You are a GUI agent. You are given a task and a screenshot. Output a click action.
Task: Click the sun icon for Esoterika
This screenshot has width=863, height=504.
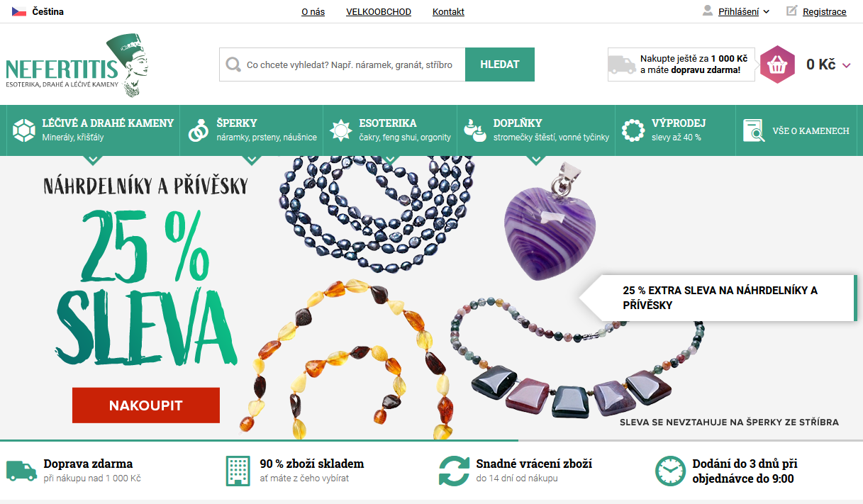341,130
